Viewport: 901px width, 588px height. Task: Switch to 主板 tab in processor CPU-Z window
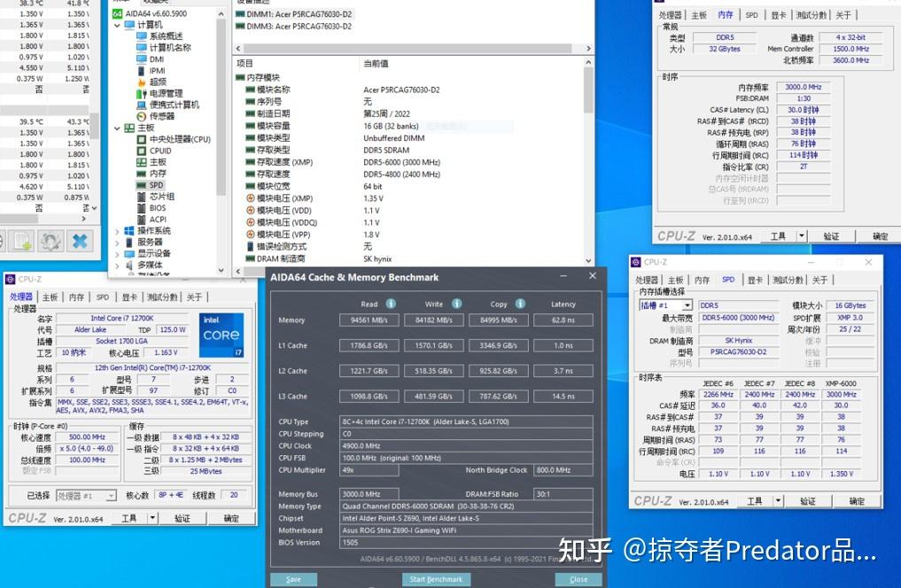pyautogui.click(x=50, y=297)
